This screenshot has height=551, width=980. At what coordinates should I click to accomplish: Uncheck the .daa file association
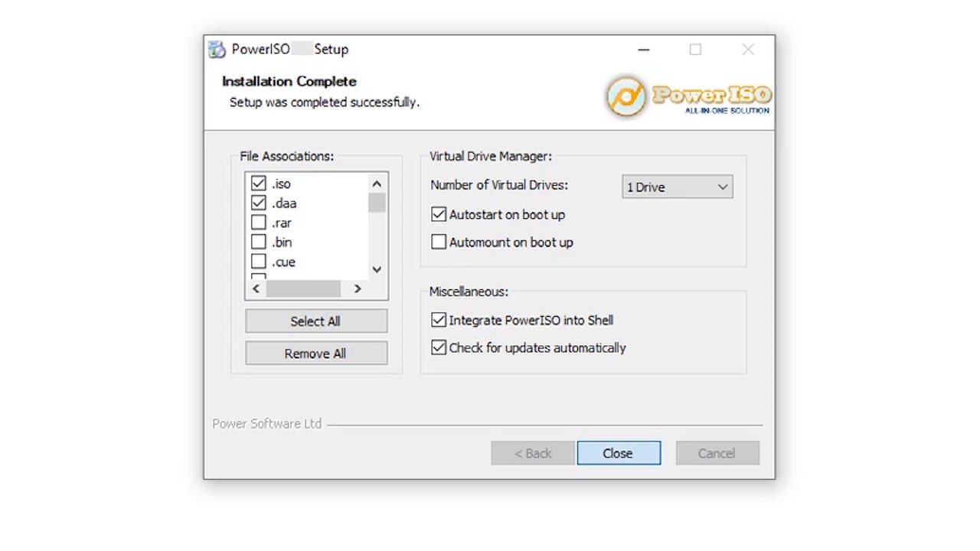(258, 204)
